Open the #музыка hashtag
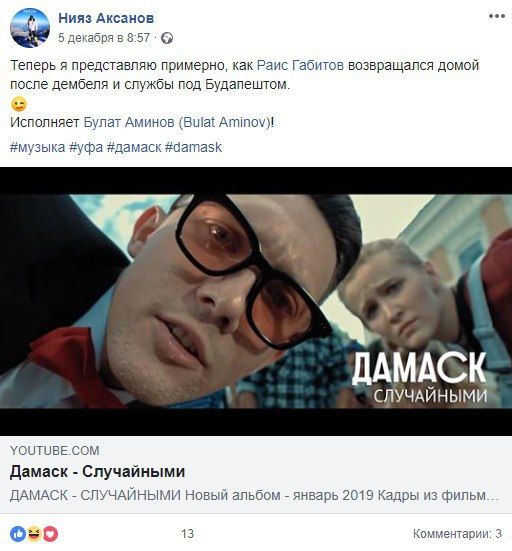Image resolution: width=512 pixels, height=551 pixels. 38,147
